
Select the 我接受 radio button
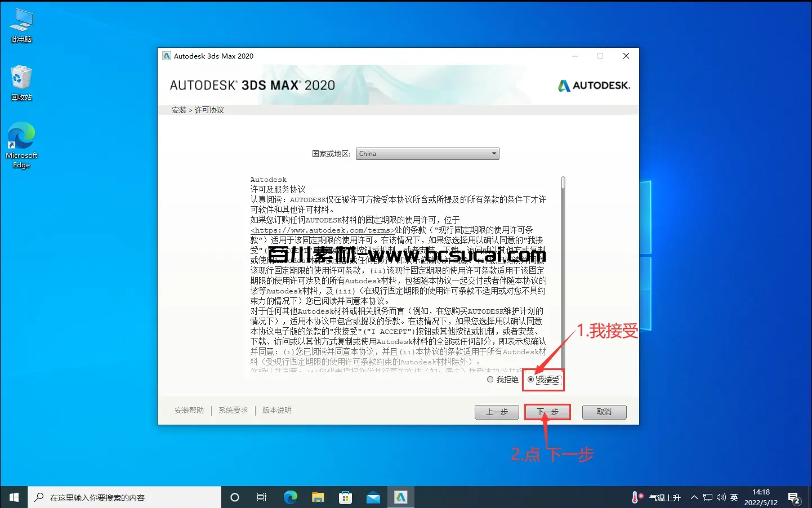coord(531,380)
